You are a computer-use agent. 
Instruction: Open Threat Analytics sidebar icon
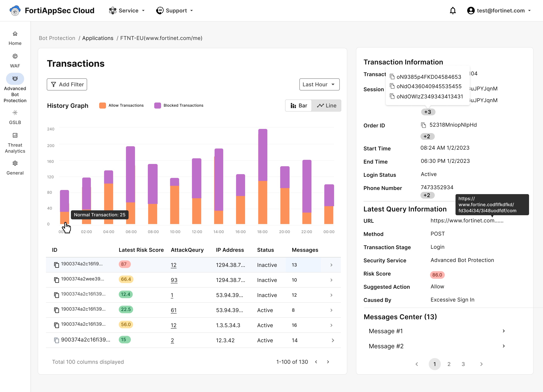coord(15,136)
